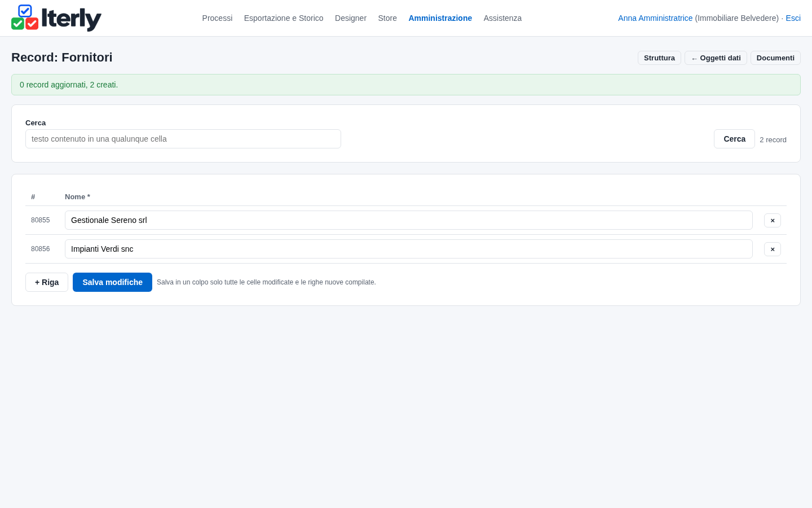The image size is (812, 508).
Task: Click the Cerca search button
Action: pos(734,139)
